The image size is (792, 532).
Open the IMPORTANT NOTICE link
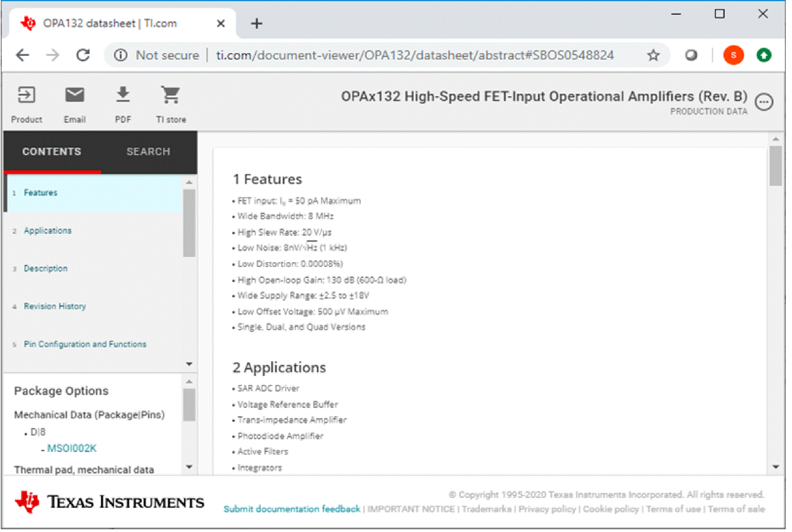click(x=411, y=509)
